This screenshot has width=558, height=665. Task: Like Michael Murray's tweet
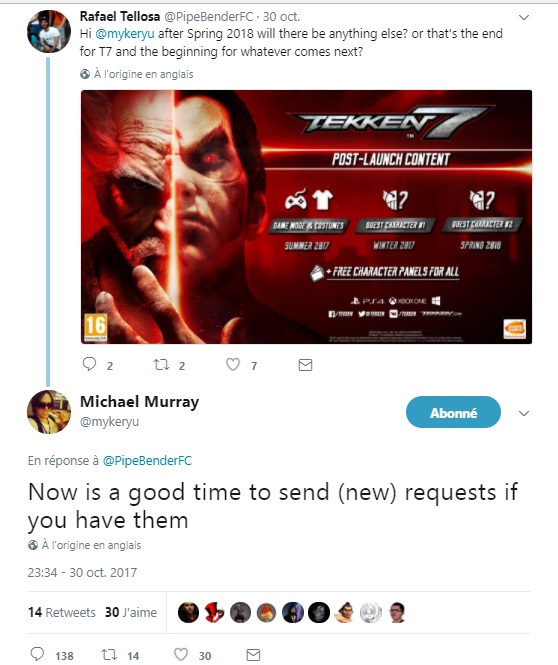click(181, 654)
